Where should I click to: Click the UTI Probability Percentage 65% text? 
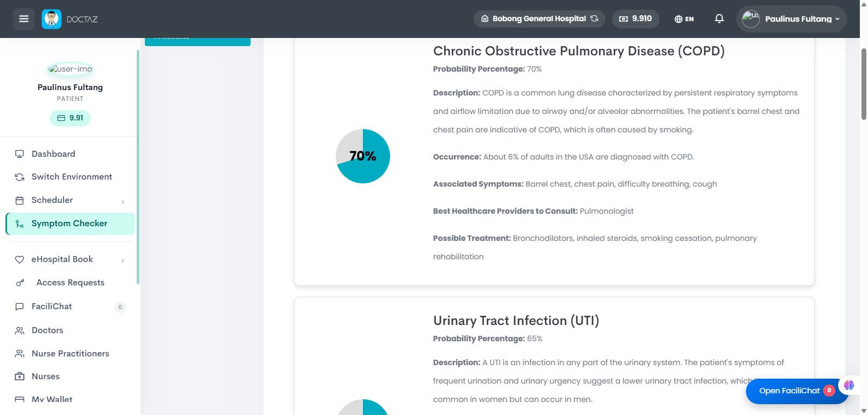pyautogui.click(x=488, y=339)
